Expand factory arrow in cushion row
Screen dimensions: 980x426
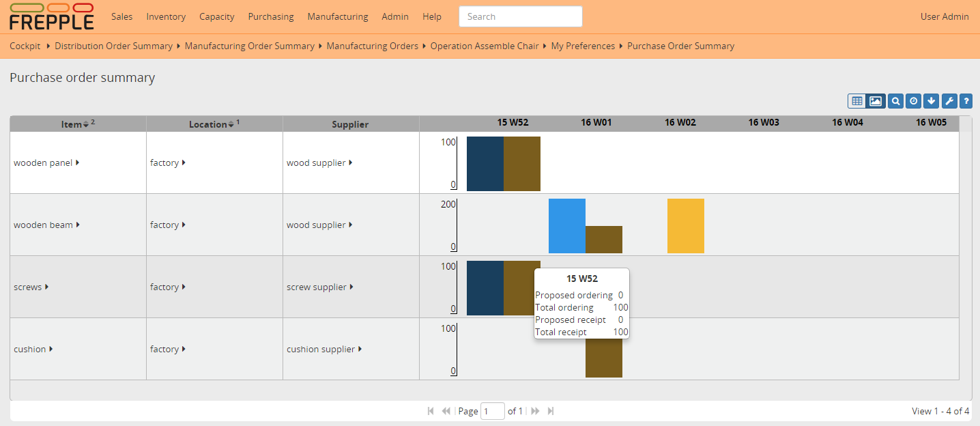pyautogui.click(x=184, y=349)
